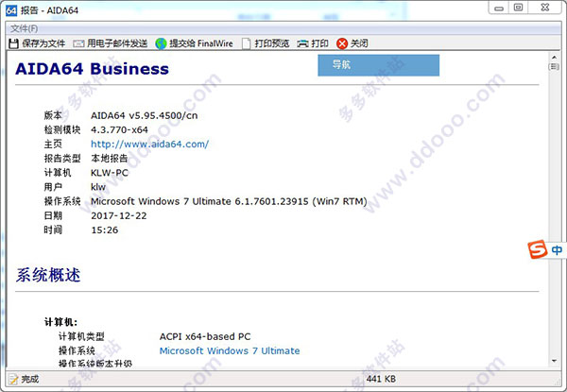Image resolution: width=567 pixels, height=392 pixels.
Task: Click the 检测模块 label
Action: coord(62,129)
